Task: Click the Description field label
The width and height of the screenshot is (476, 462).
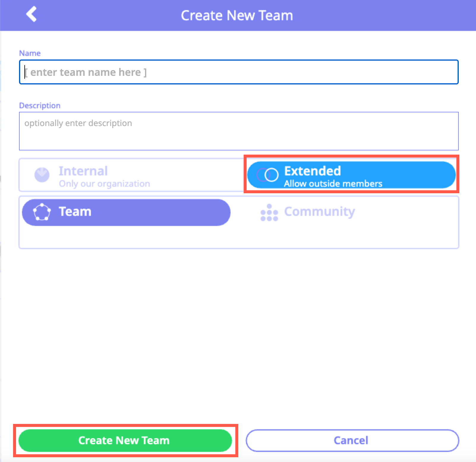Action: tap(40, 106)
